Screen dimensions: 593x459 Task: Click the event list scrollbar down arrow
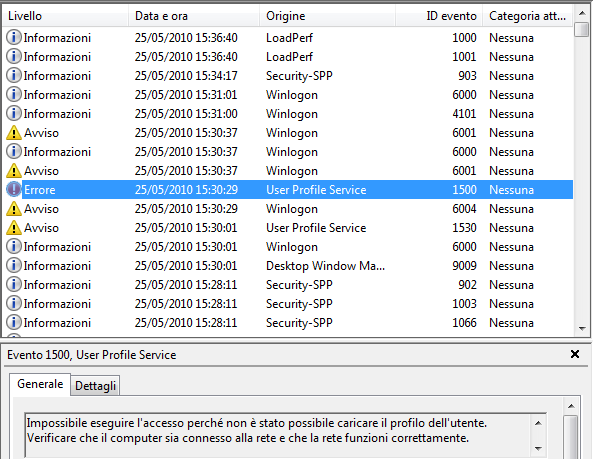pyautogui.click(x=582, y=329)
